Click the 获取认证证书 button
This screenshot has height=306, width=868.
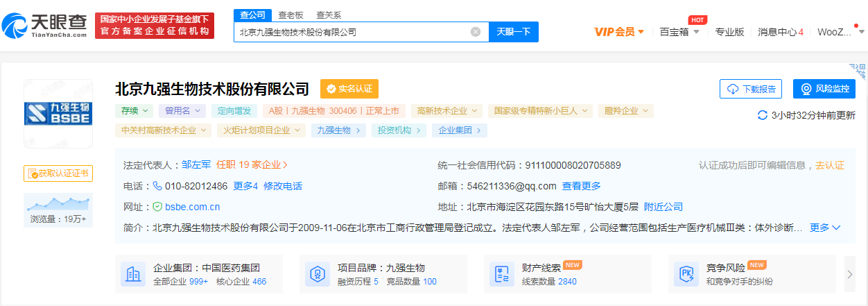[58, 173]
